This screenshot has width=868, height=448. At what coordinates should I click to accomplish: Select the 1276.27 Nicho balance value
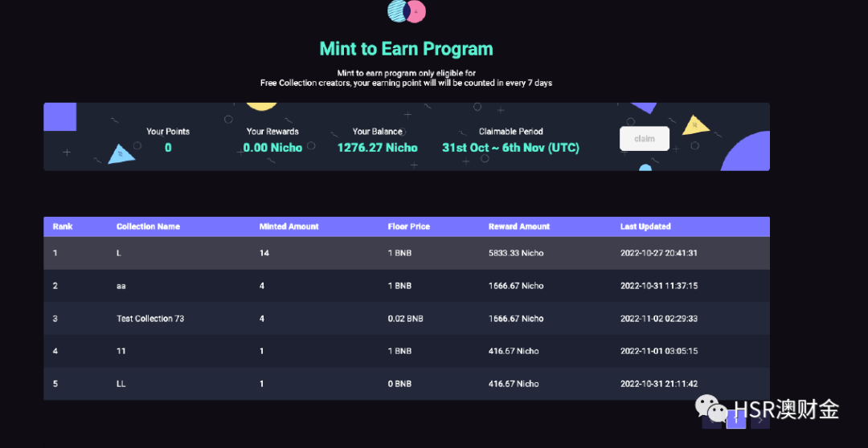point(378,148)
